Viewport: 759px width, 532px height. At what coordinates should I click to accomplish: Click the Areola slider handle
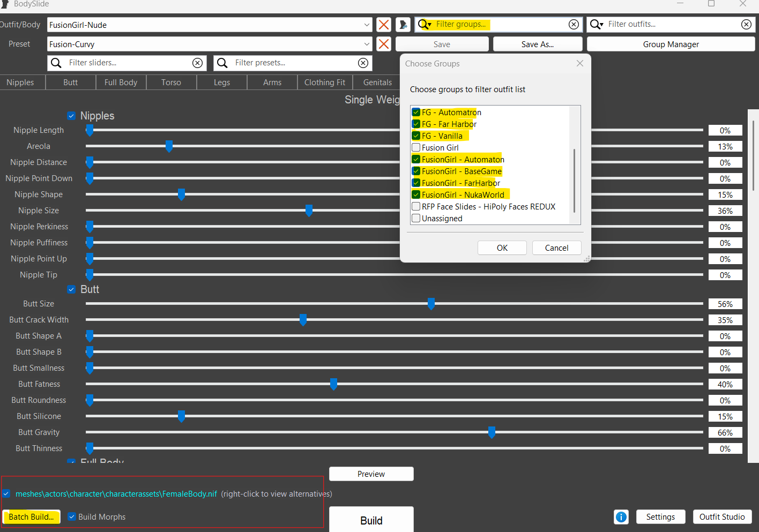pyautogui.click(x=169, y=146)
